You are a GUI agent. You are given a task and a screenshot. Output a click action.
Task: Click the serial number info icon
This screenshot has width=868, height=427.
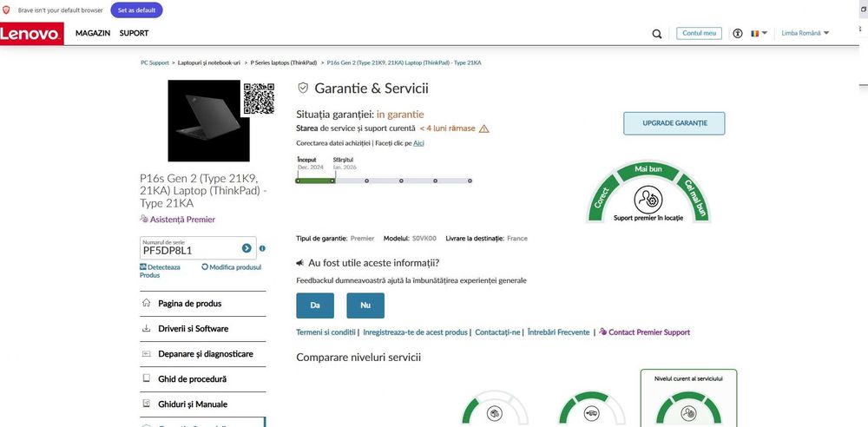[x=262, y=249]
